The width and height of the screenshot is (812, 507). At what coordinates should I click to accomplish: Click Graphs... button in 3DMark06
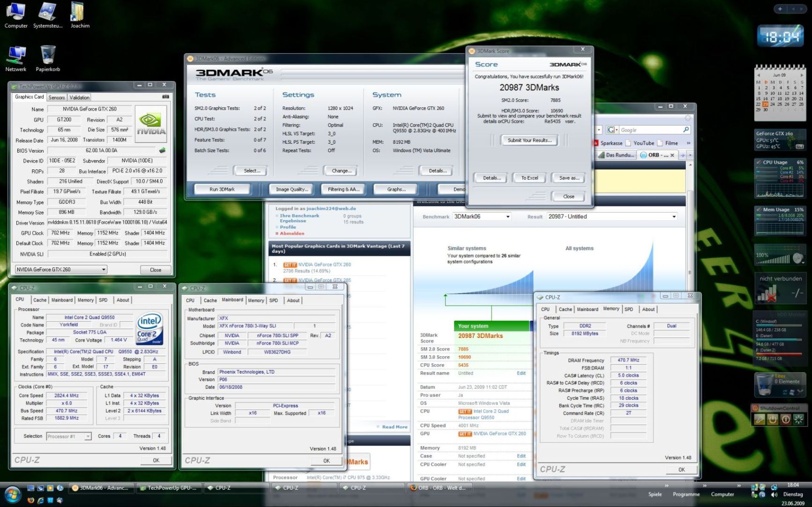point(396,189)
